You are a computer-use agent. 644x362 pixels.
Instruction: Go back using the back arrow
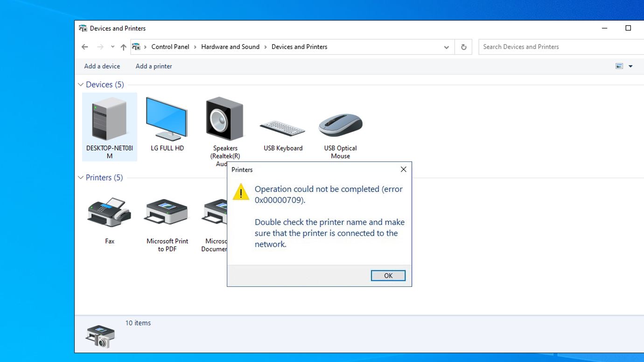click(x=84, y=47)
